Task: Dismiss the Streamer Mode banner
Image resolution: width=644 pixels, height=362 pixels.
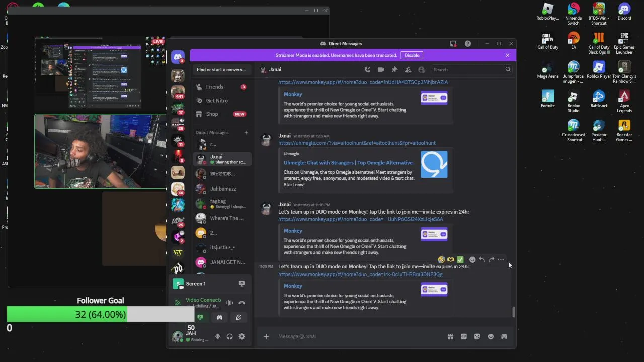Action: tap(507, 55)
